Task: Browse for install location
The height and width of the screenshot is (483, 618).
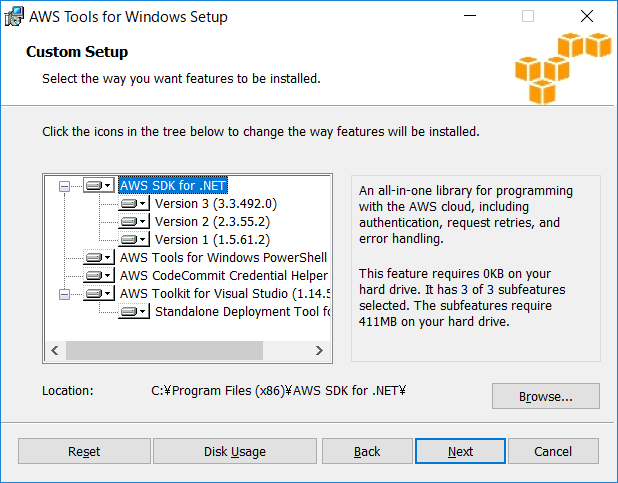Action: (546, 396)
